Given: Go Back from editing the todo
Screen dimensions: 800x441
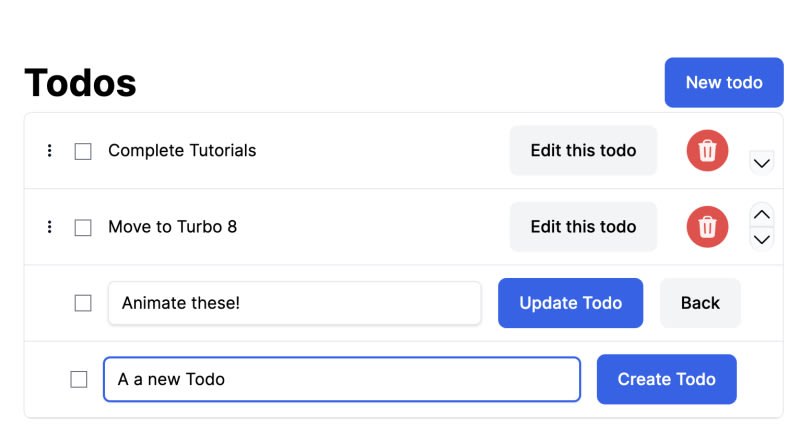Looking at the screenshot, I should (700, 303).
